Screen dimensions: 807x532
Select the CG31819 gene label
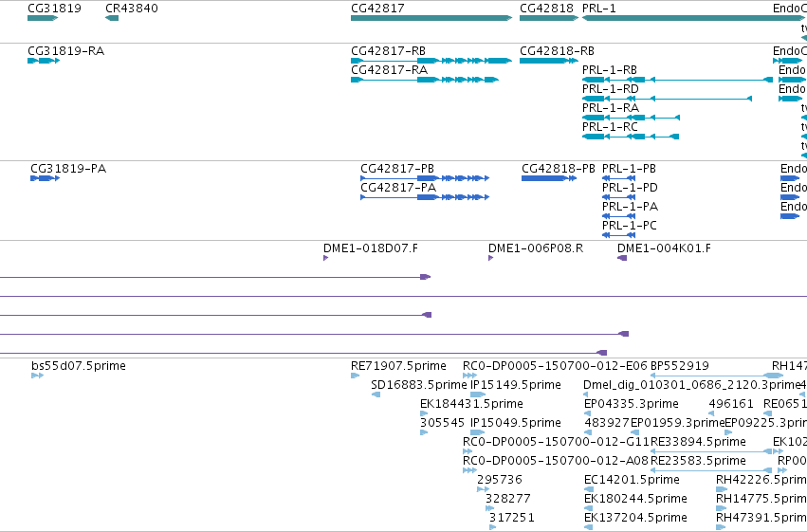[54, 9]
